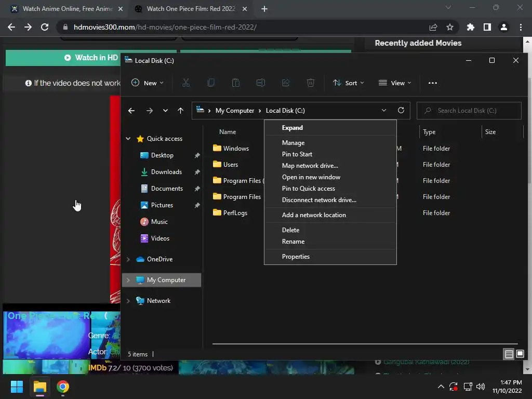Open recent locations dropdown chevron

point(165,111)
